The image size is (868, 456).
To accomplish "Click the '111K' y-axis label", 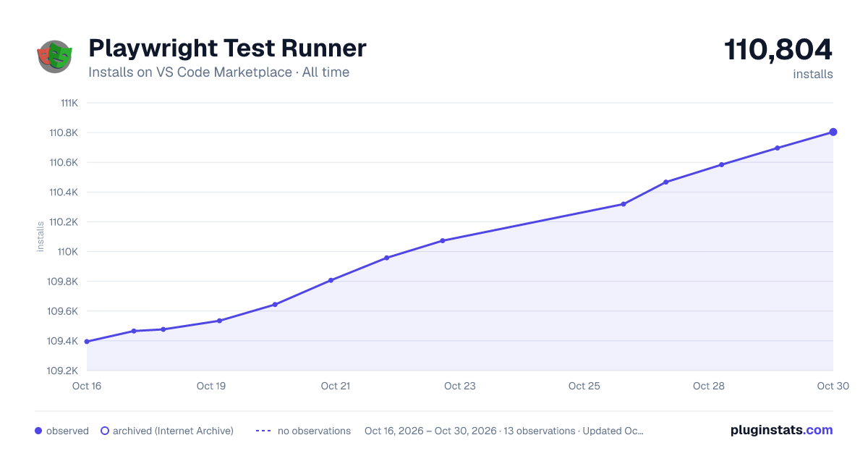I will [69, 103].
